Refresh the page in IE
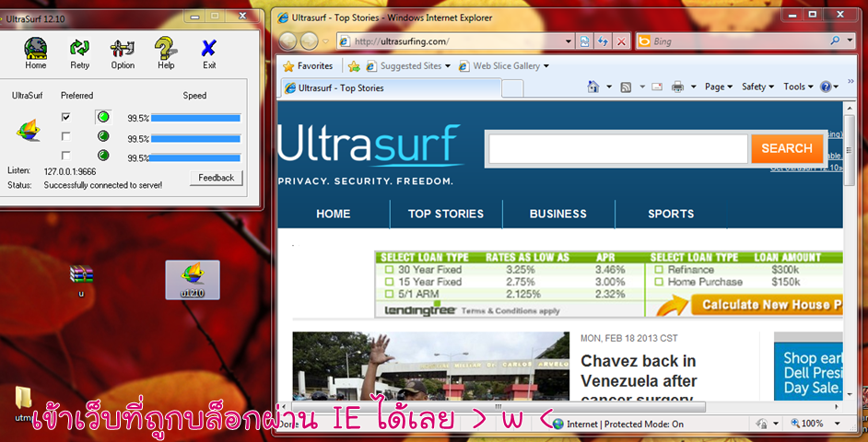The width and height of the screenshot is (868, 442). click(x=603, y=41)
